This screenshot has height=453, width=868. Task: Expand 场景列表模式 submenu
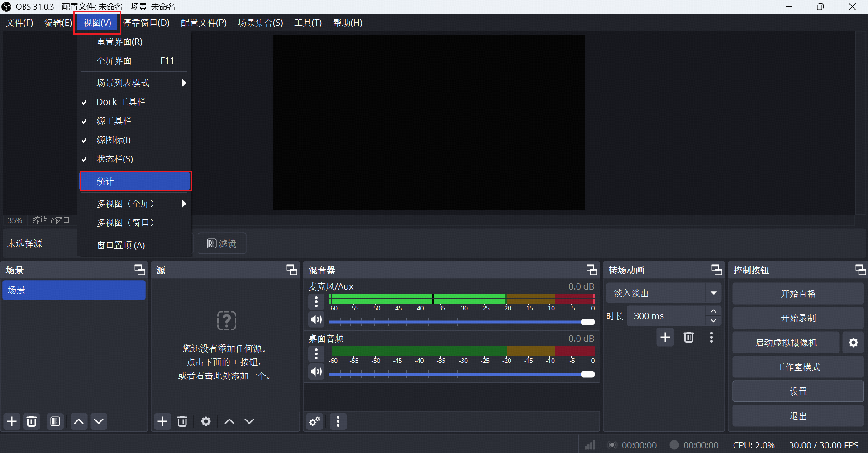134,83
